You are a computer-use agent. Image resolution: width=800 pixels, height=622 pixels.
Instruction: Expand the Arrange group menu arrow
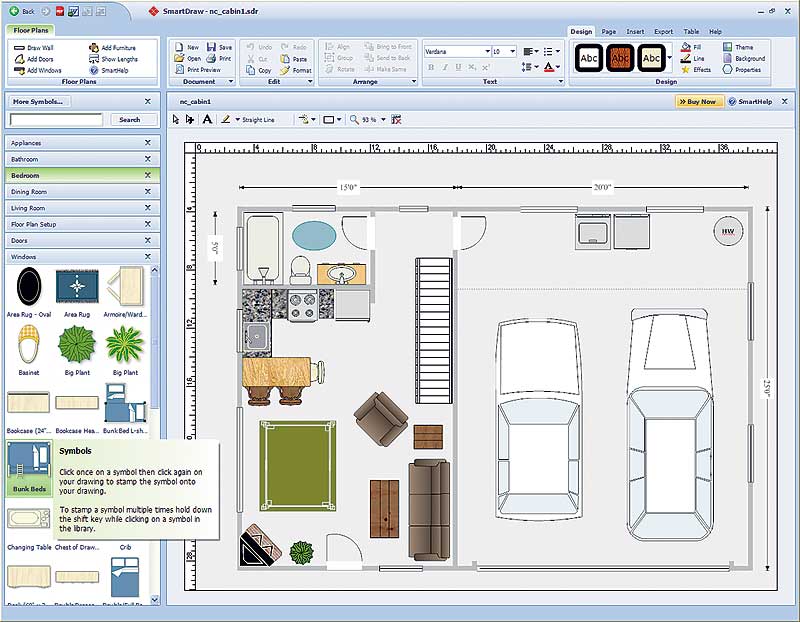point(414,82)
